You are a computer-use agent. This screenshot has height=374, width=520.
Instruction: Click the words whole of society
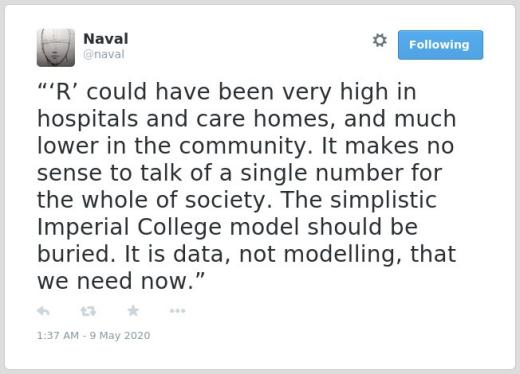174,200
